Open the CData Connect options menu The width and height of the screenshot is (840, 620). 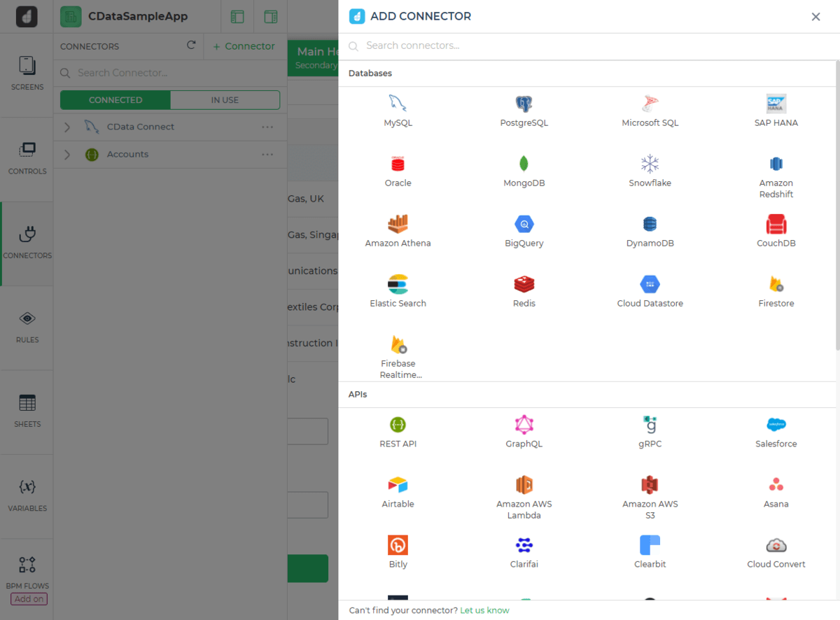(x=267, y=127)
